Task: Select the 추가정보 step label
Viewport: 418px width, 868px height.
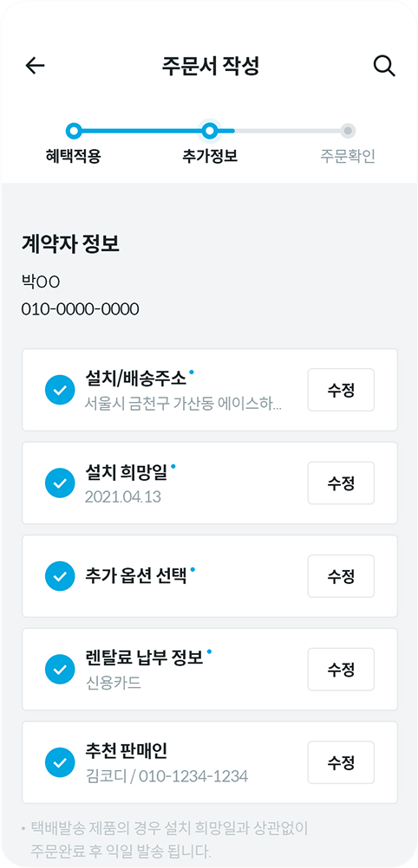Action: click(210, 157)
